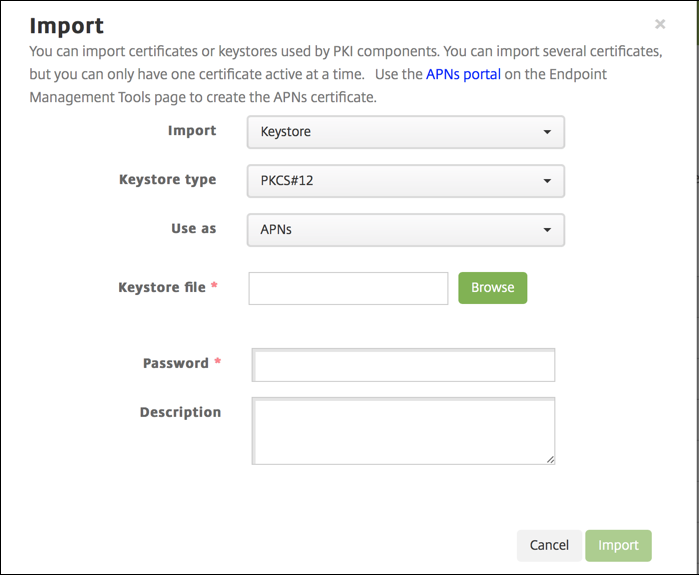Click the caret arrow on the Keystore dropdown
The image size is (699, 575).
point(547,131)
